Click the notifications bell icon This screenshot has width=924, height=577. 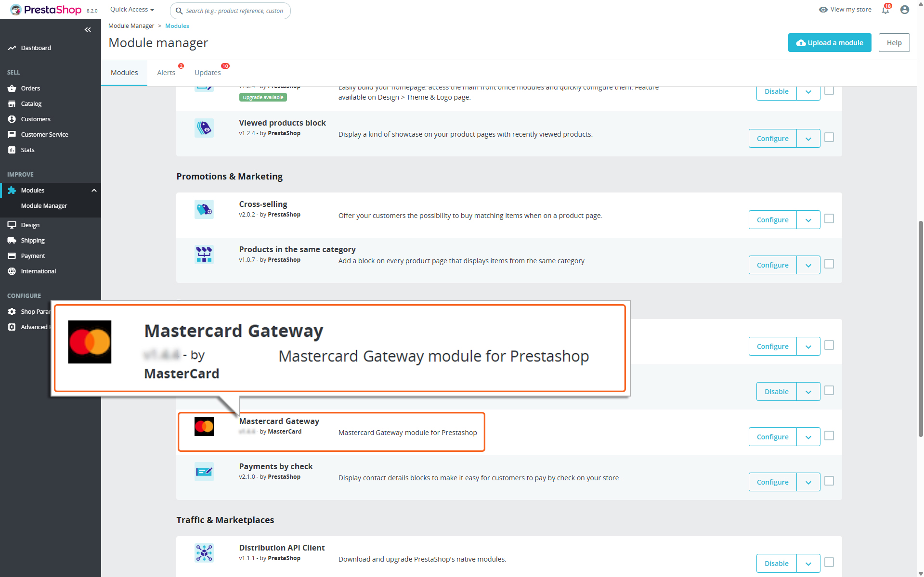tap(885, 10)
